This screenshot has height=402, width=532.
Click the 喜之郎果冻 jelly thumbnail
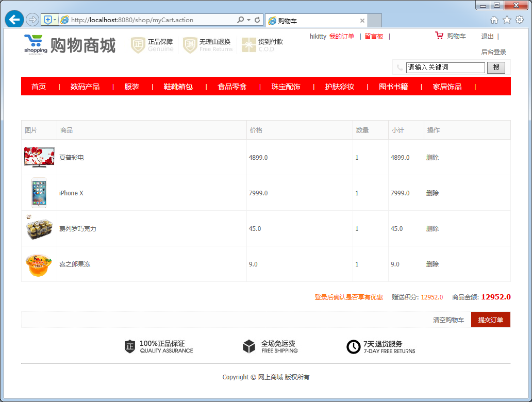[38, 264]
